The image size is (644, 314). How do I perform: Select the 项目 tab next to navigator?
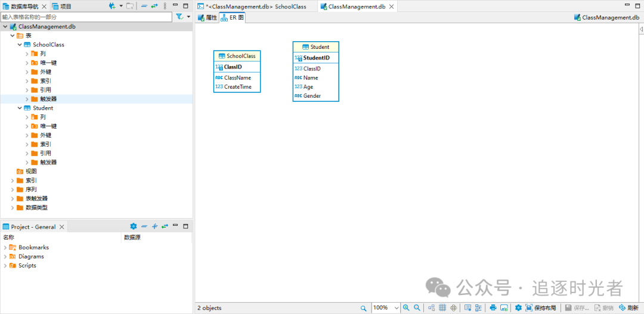[62, 6]
